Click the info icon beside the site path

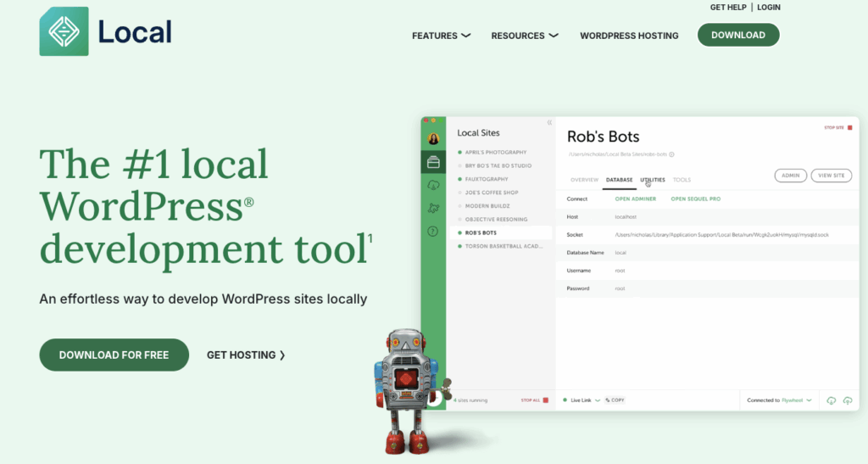tap(671, 154)
